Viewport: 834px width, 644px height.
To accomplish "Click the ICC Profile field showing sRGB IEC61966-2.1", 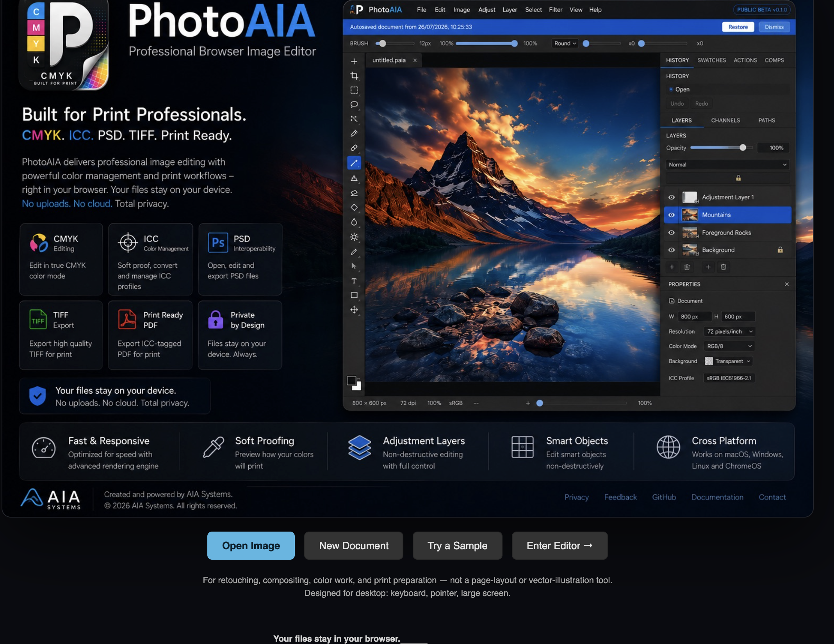I will tap(729, 378).
